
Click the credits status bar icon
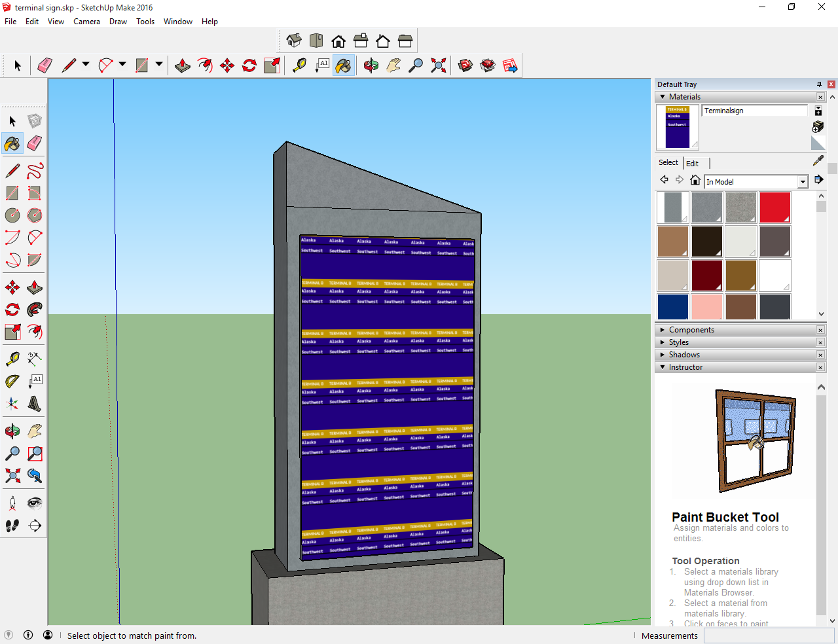(x=28, y=635)
